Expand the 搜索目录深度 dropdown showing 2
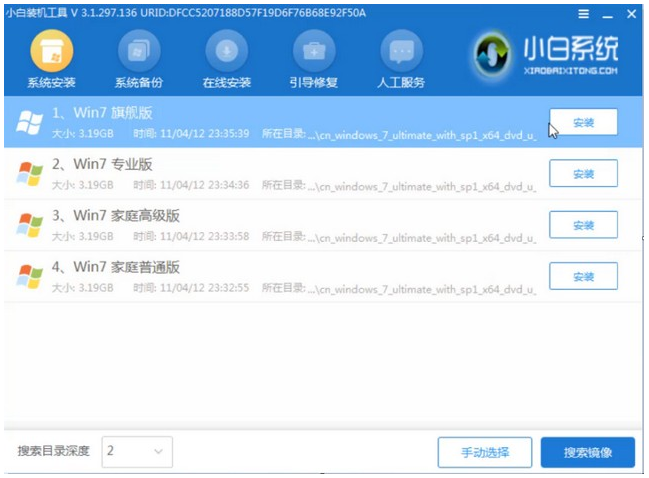The height and width of the screenshot is (478, 649). (x=137, y=452)
